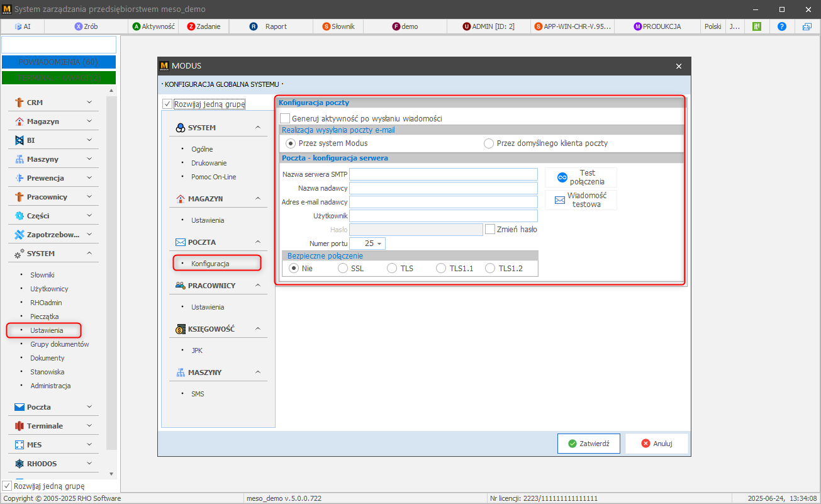
Task: Click the windows icon at toolbar far right
Action: (x=807, y=26)
